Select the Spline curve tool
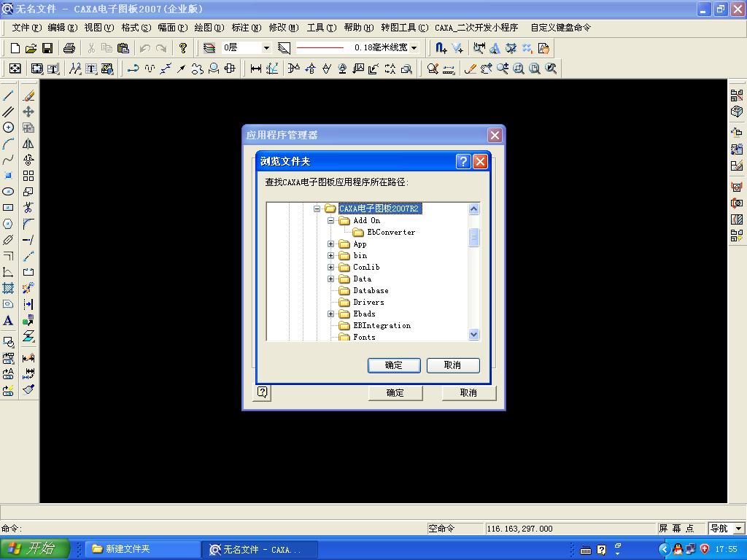The height and width of the screenshot is (560, 747). pyautogui.click(x=8, y=160)
